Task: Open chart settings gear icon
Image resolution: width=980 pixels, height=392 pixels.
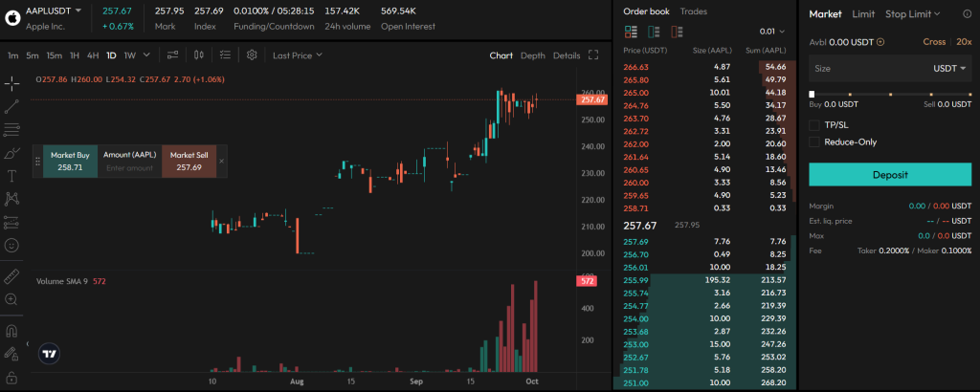Action: (x=252, y=55)
